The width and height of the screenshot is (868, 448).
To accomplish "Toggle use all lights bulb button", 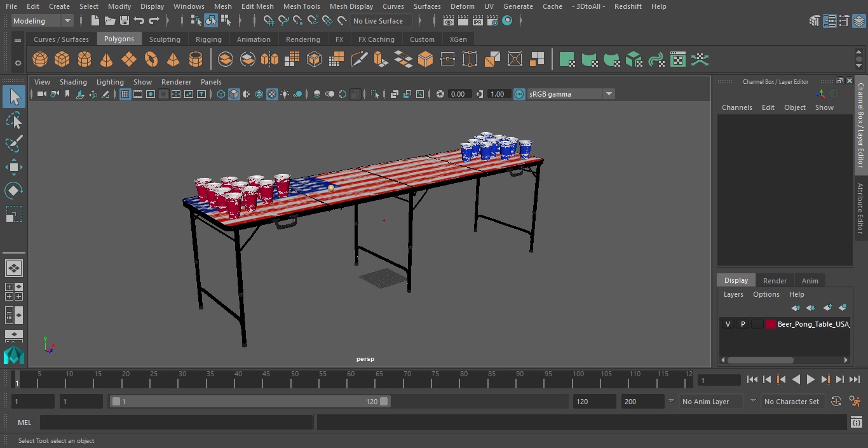I will point(285,94).
